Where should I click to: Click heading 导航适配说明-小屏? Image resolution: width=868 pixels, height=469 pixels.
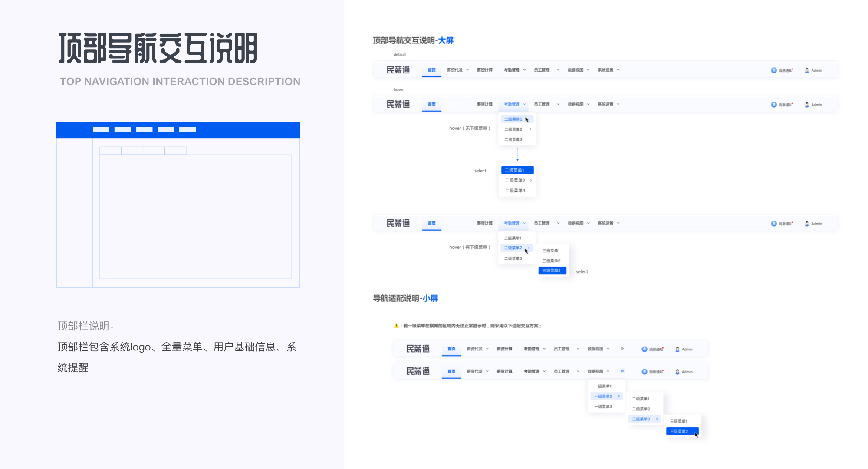tap(405, 298)
